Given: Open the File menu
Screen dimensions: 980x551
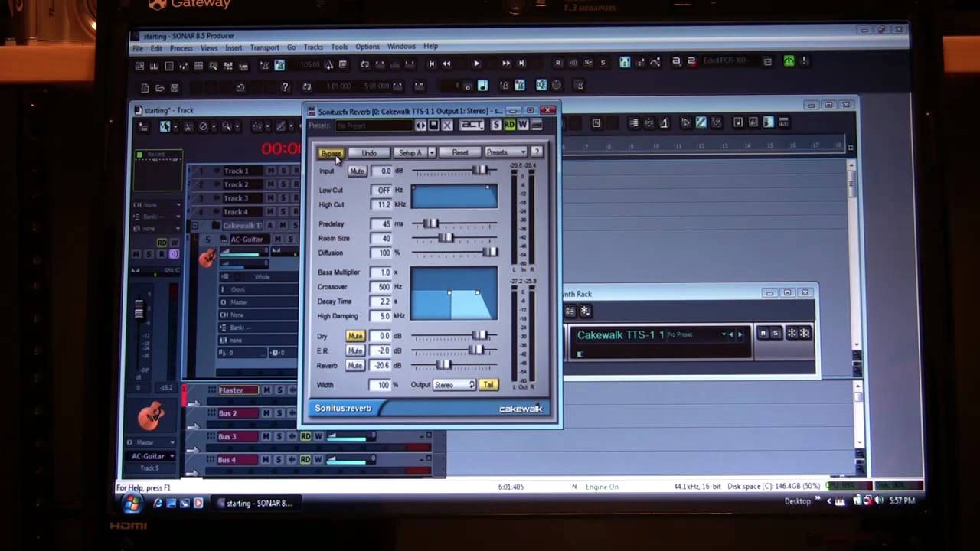Looking at the screenshot, I should 137,48.
